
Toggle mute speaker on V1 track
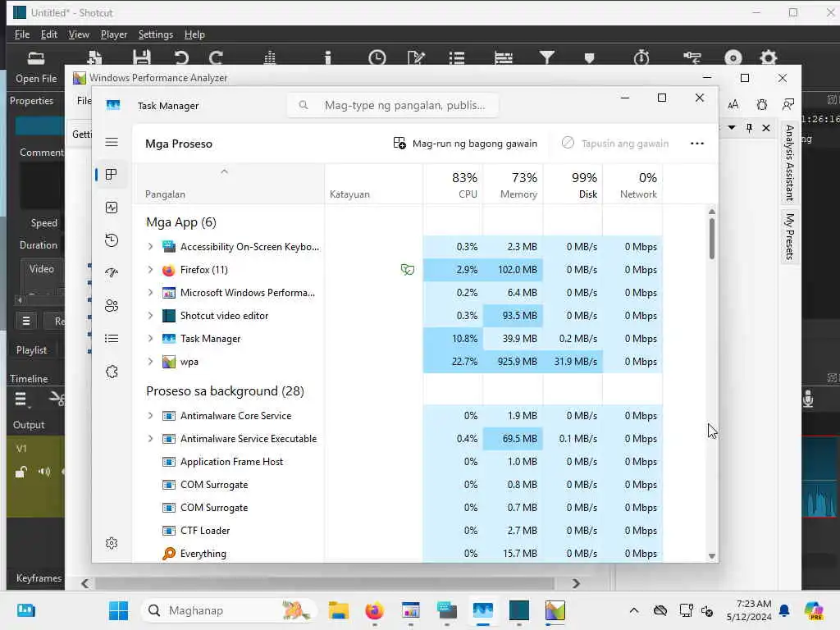(x=44, y=472)
